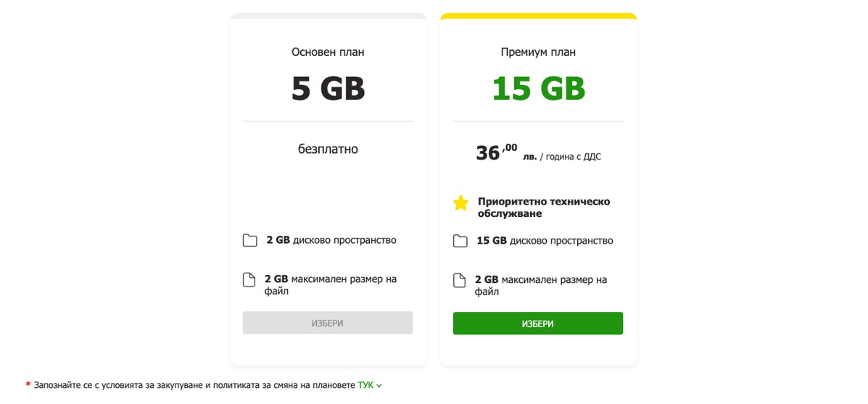Choose the grey ИЗБЕРИ button for Основен план

point(328,323)
